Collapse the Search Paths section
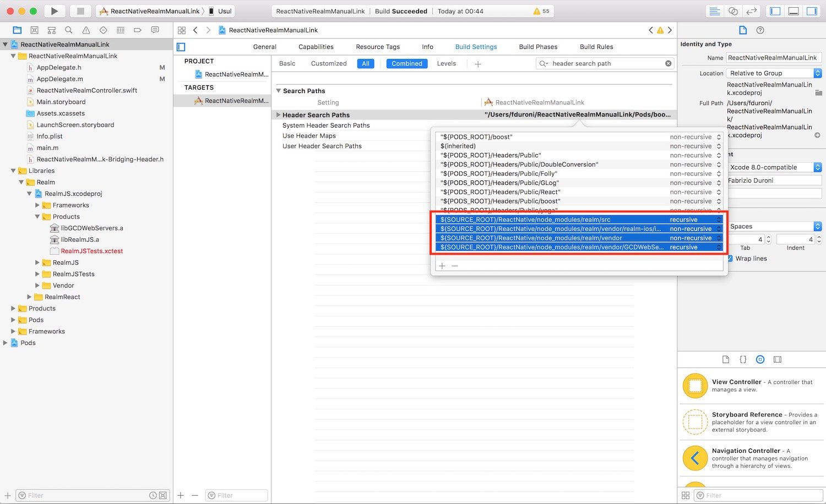The image size is (826, 504). [279, 91]
